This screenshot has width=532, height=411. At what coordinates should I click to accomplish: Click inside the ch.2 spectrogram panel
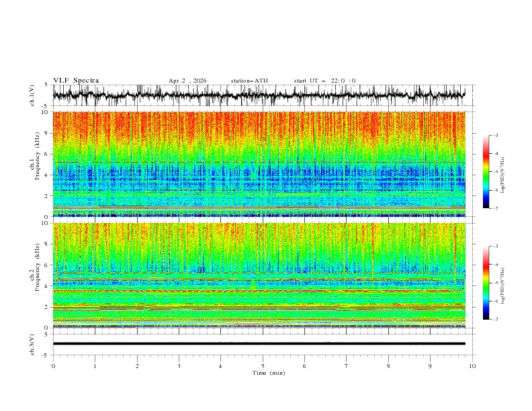(x=259, y=275)
